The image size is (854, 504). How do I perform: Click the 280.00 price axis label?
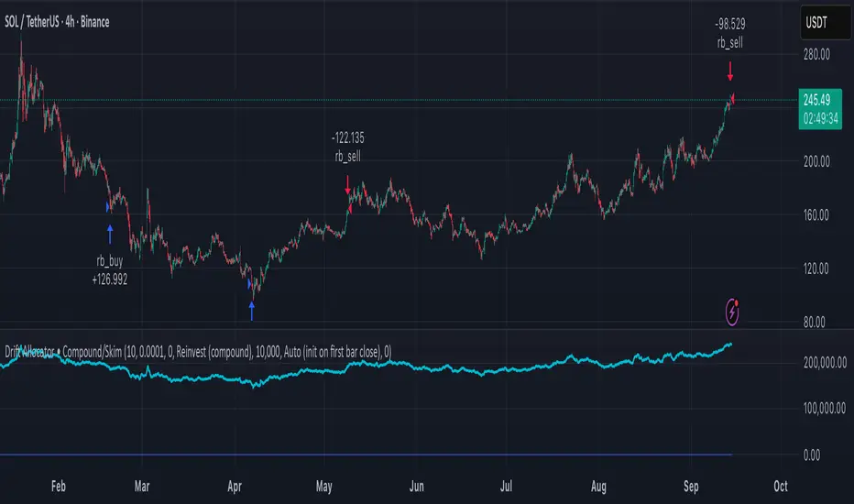(816, 54)
